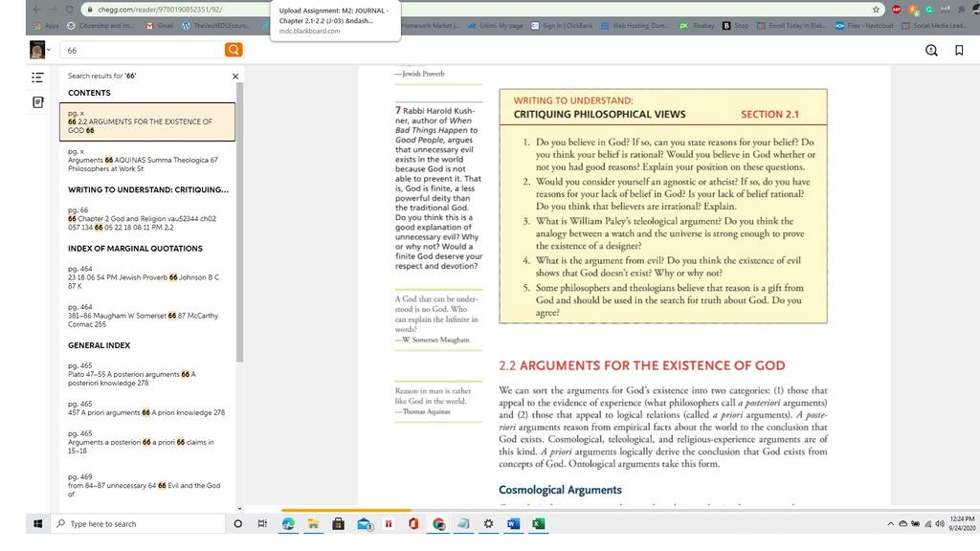Star this page in Chrome
The height and width of the screenshot is (551, 980).
pyautogui.click(x=876, y=10)
